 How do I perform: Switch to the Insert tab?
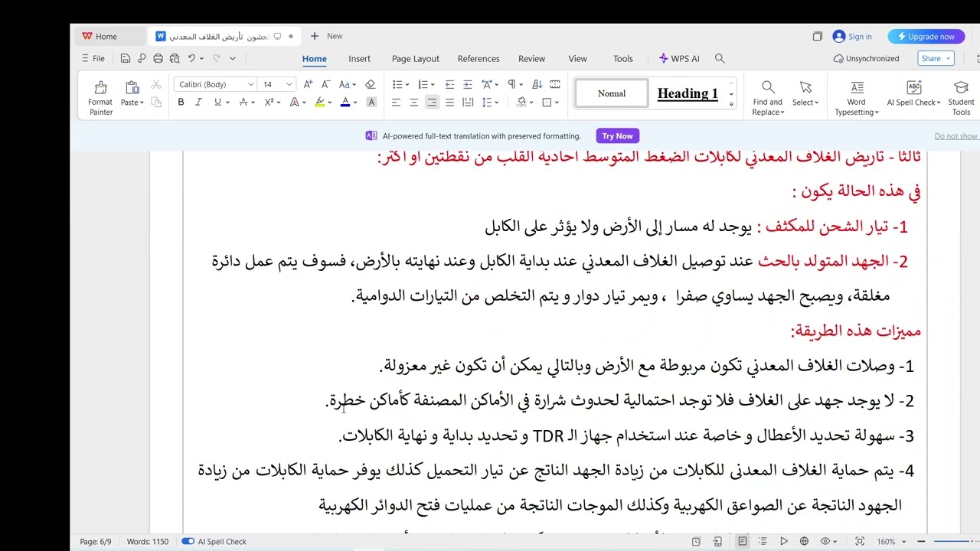(359, 58)
